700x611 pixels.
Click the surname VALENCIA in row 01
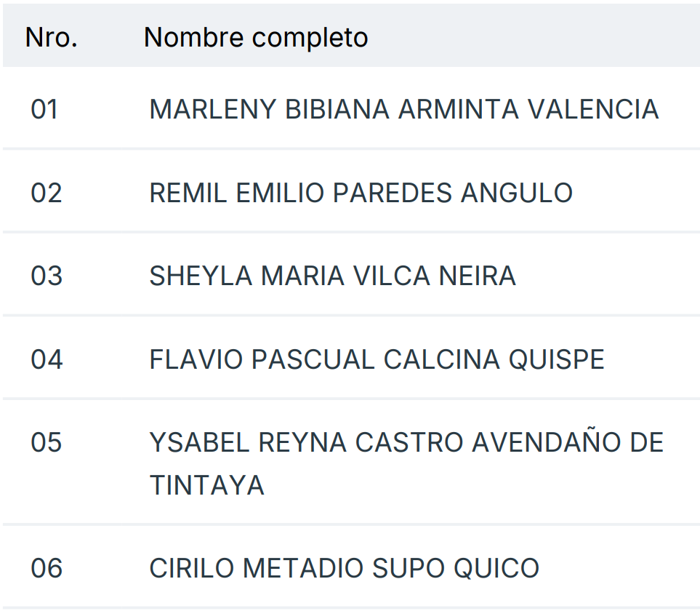tap(593, 109)
